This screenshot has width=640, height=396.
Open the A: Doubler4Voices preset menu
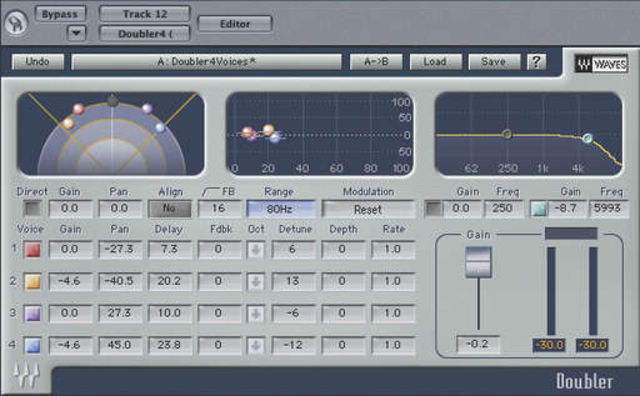pos(207,62)
